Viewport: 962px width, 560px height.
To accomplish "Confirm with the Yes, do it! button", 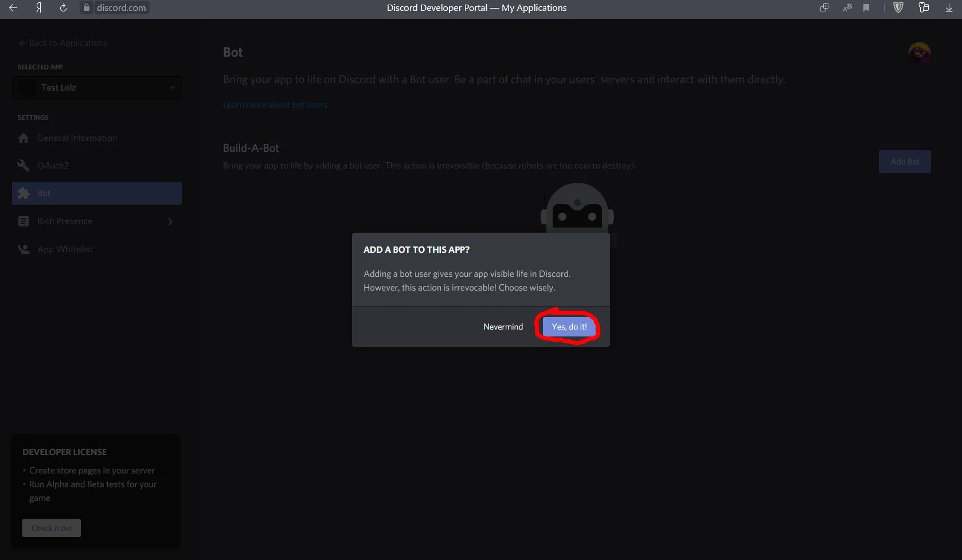I will click(x=569, y=327).
